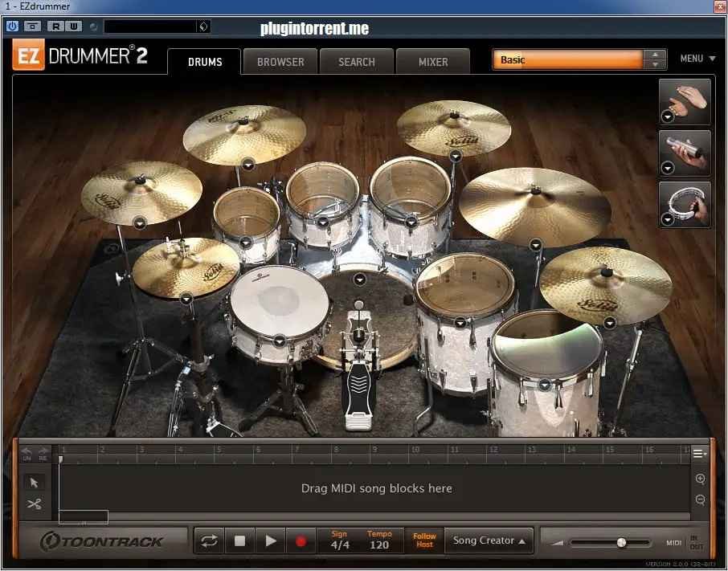Zoom in on the song track
The height and width of the screenshot is (571, 728).
[x=701, y=479]
